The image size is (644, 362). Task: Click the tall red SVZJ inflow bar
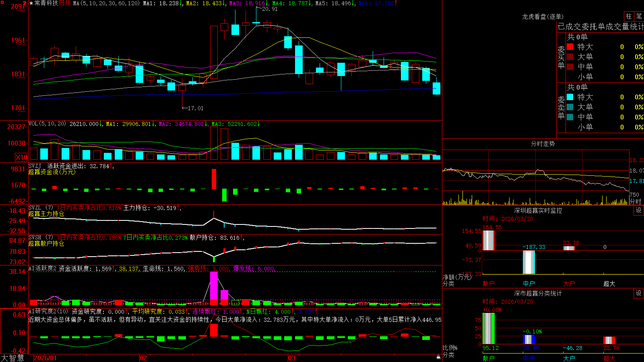point(214,179)
